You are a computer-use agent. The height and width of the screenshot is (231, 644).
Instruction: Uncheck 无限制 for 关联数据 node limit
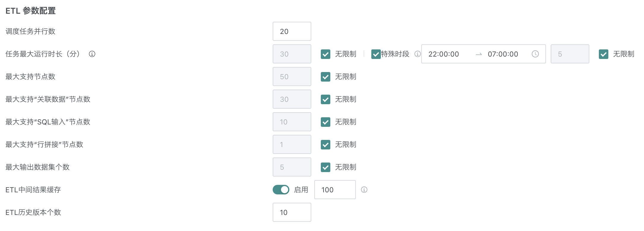326,99
